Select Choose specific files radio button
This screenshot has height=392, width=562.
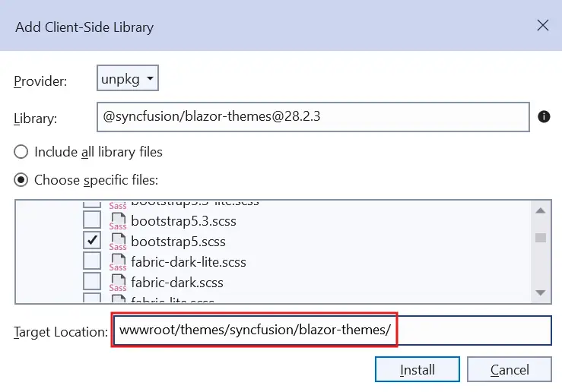click(23, 180)
